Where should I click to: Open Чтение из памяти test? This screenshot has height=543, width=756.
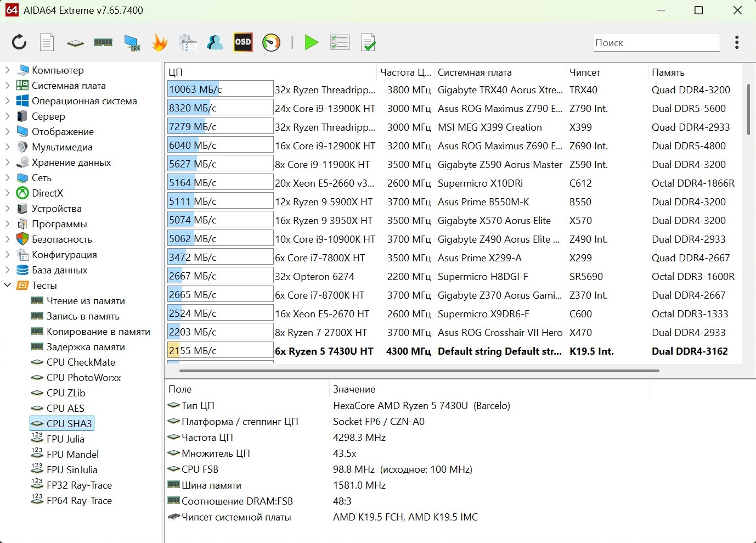(86, 301)
